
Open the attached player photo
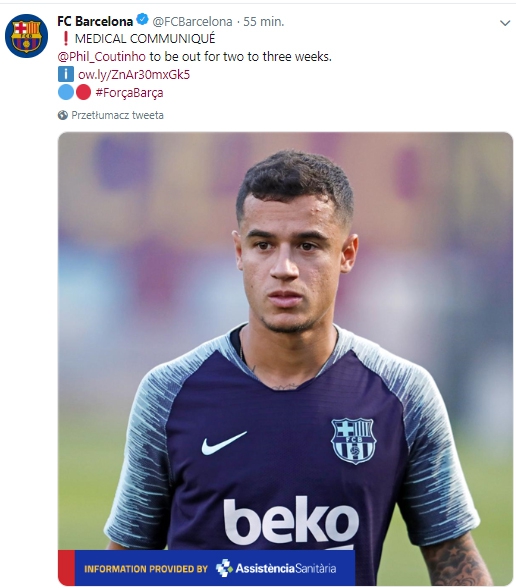[x=285, y=359]
